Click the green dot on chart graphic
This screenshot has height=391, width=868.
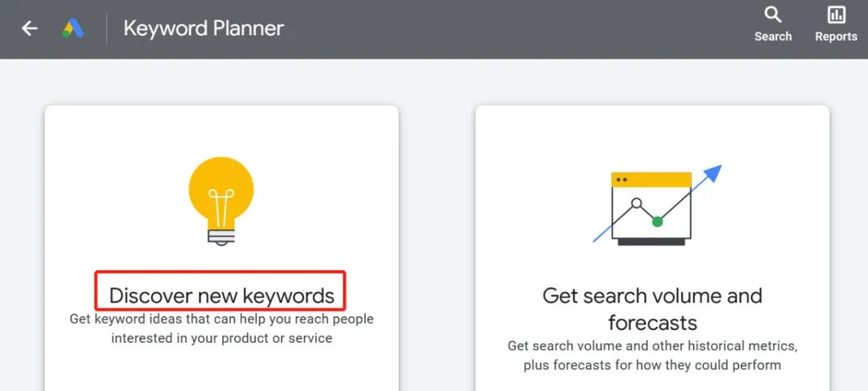(x=657, y=220)
